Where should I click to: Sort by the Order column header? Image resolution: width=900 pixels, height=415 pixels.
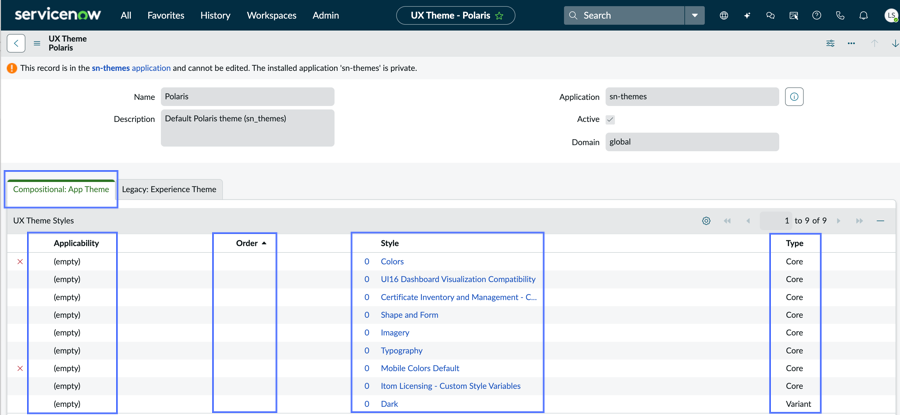pyautogui.click(x=247, y=243)
